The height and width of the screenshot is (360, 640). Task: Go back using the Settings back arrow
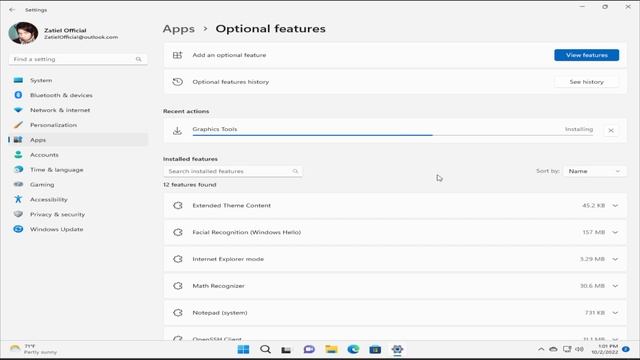click(12, 9)
